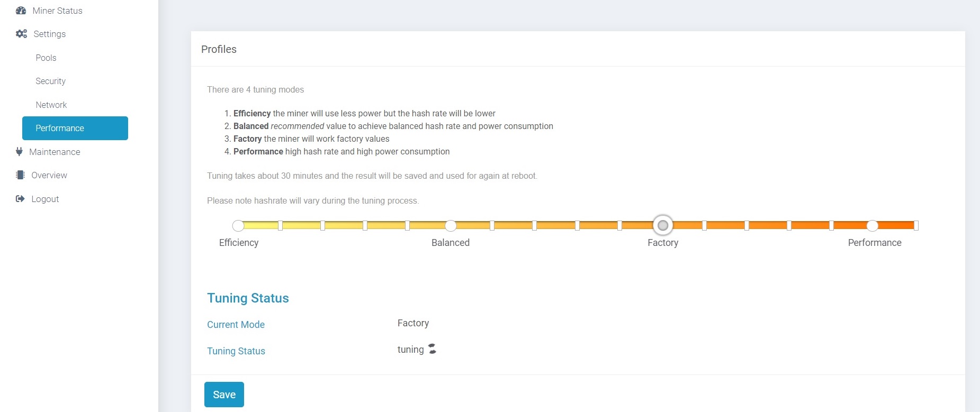Open the Network settings page
Image resolution: width=980 pixels, height=412 pixels.
51,105
